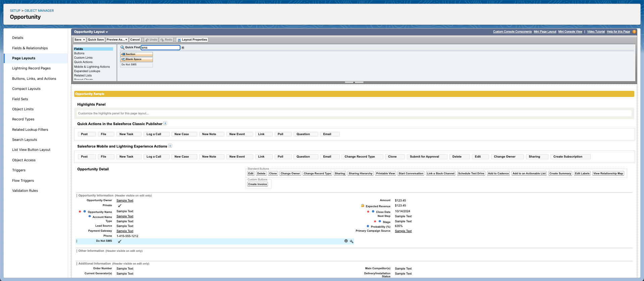The image size is (644, 281).
Task: Open Flow Triggers in sidebar
Action: click(x=23, y=180)
